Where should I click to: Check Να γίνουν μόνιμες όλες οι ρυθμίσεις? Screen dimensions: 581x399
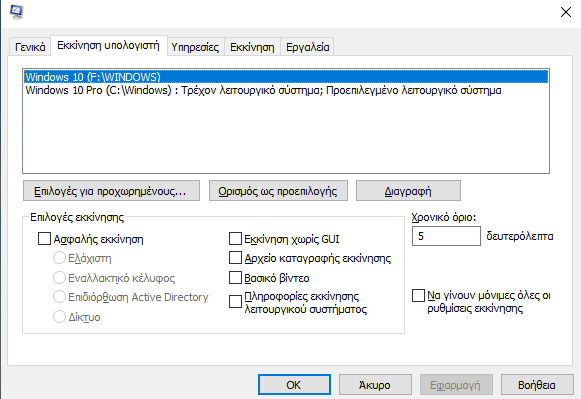[419, 296]
